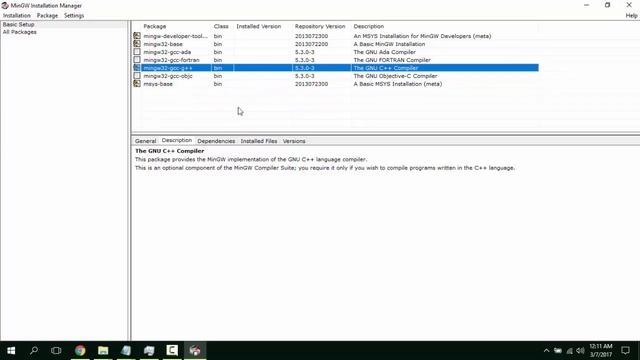
Task: Open the taskbar clock and calendar
Action: 601,350
